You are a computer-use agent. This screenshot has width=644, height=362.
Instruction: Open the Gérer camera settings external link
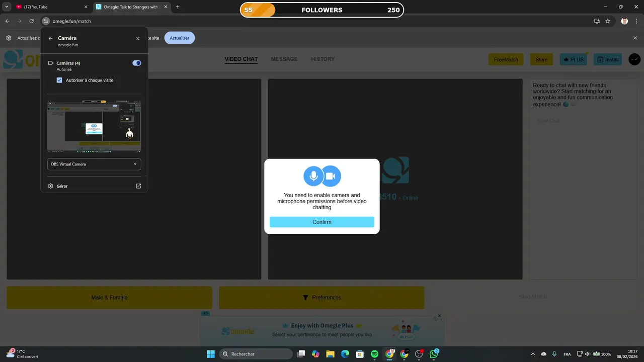(138, 186)
